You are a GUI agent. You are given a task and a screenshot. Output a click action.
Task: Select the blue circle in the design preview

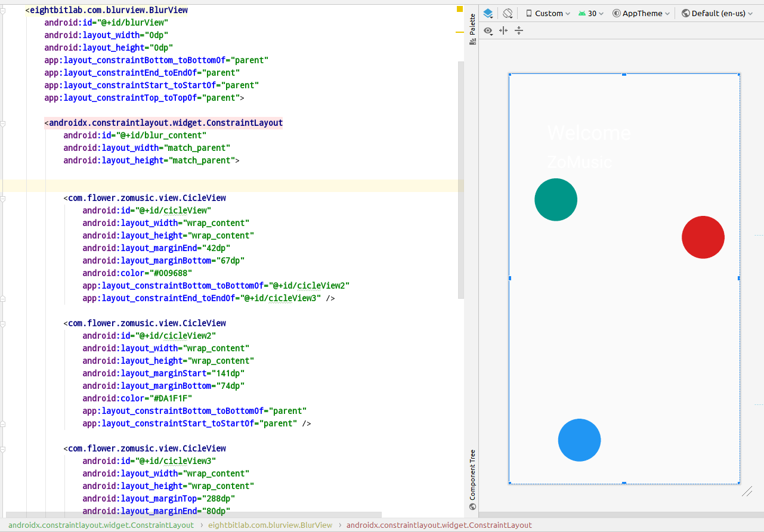click(x=579, y=440)
